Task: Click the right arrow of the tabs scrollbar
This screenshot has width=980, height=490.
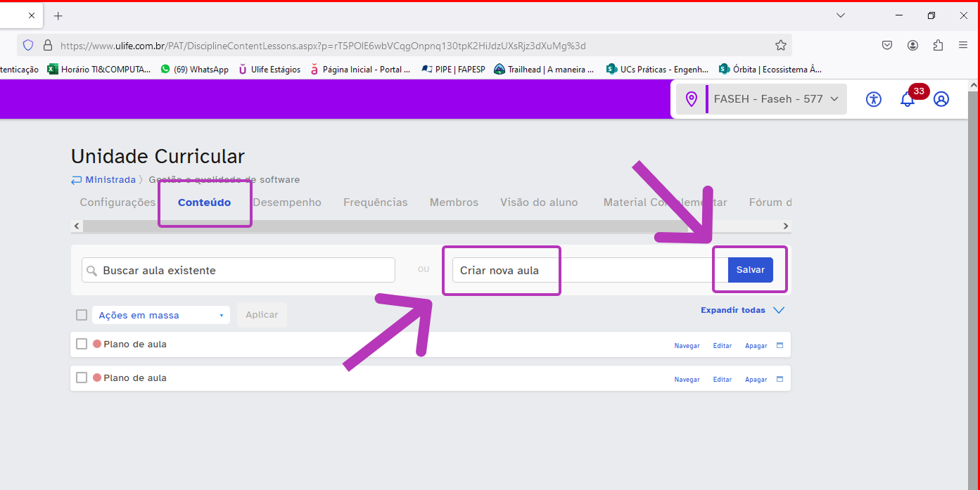Action: point(786,226)
